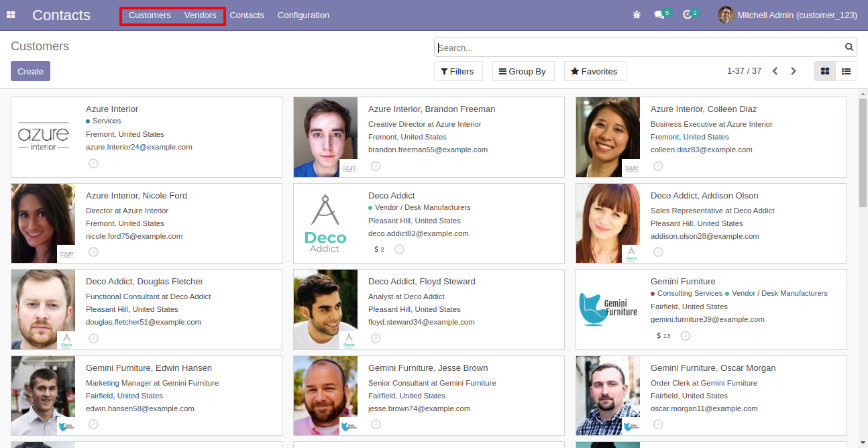Click email colleen.diaz83@example.com
The width and height of the screenshot is (868, 448).
[x=702, y=150]
